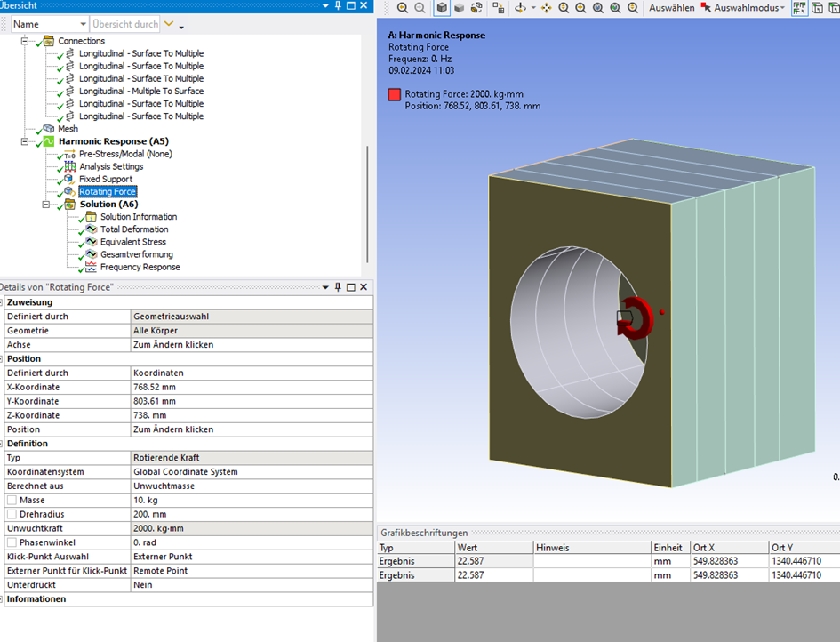
Task: Enable shaded exterior with edges display
Action: pos(442,8)
